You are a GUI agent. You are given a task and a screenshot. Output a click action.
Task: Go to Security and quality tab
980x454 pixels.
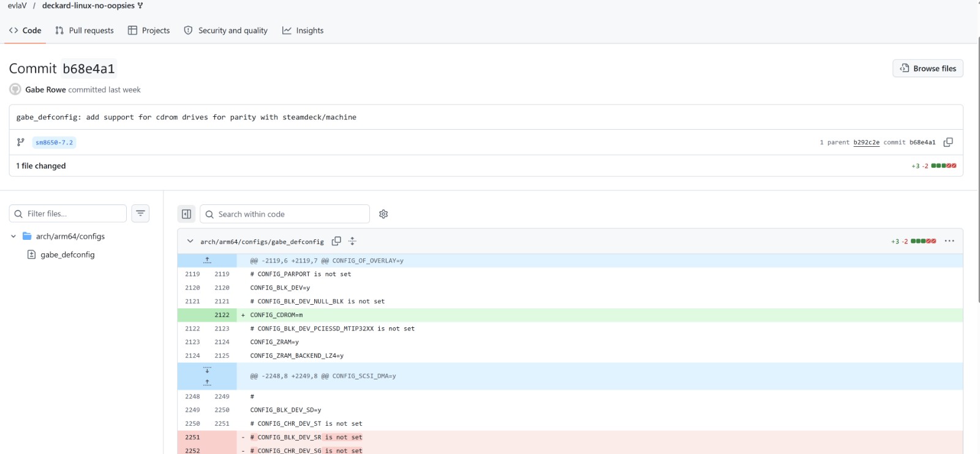[x=226, y=31]
